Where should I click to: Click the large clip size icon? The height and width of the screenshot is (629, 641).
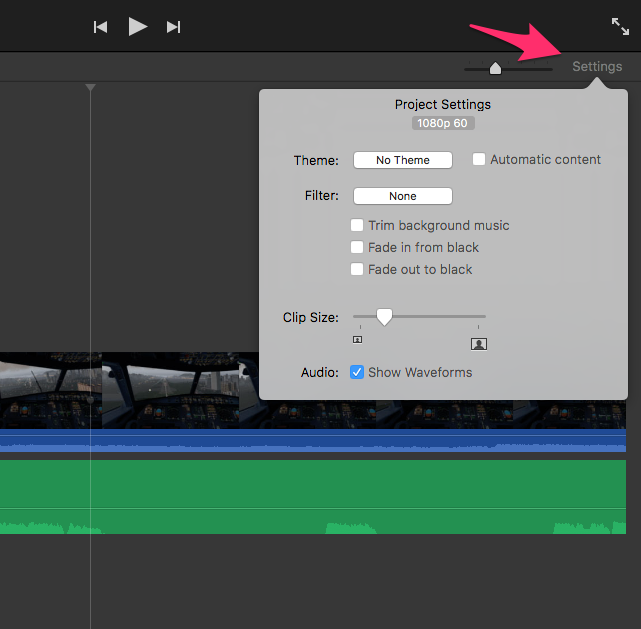pyautogui.click(x=479, y=344)
